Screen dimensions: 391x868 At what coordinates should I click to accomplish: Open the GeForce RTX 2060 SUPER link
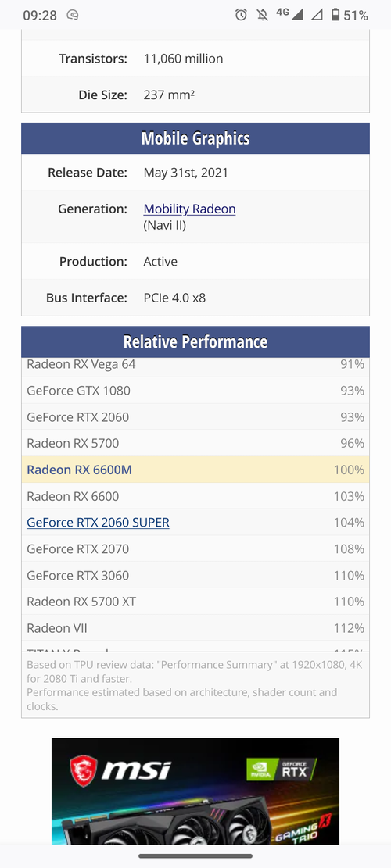tap(98, 523)
